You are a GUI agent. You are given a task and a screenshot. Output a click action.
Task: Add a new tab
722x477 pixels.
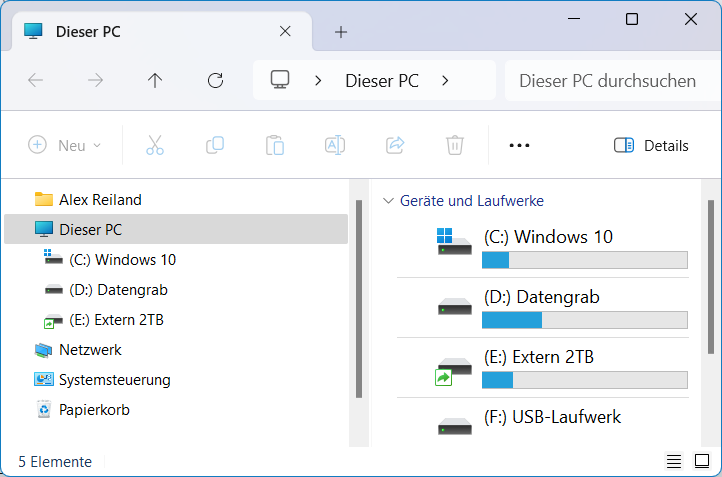tap(340, 32)
